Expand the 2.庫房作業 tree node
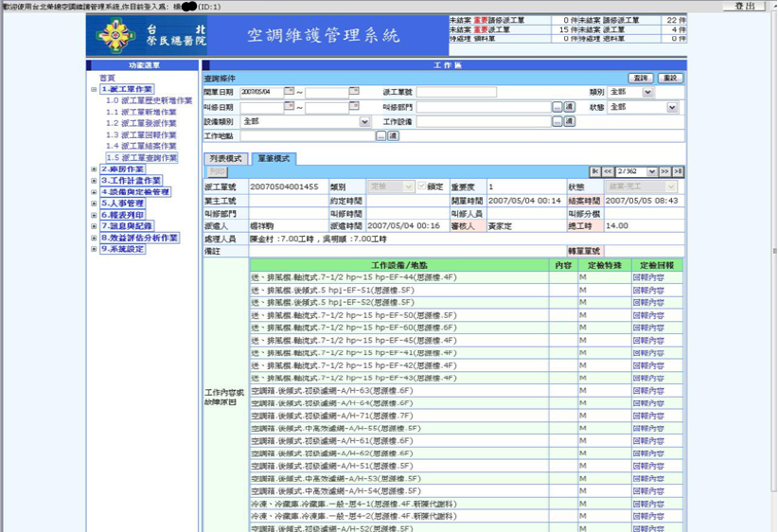 [94, 169]
